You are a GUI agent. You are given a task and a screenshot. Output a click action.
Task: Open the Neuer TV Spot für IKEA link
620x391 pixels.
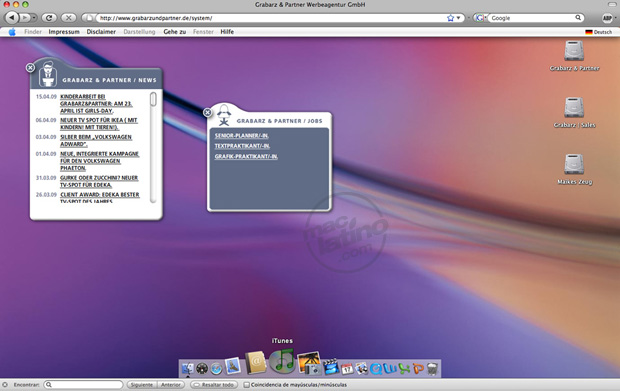pyautogui.click(x=99, y=123)
